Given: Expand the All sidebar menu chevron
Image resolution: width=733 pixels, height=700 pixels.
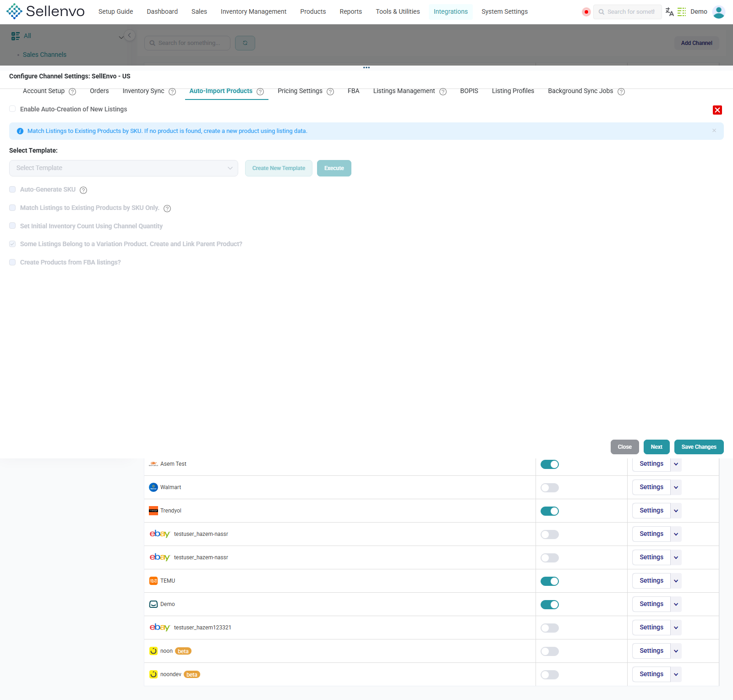Looking at the screenshot, I should point(121,37).
